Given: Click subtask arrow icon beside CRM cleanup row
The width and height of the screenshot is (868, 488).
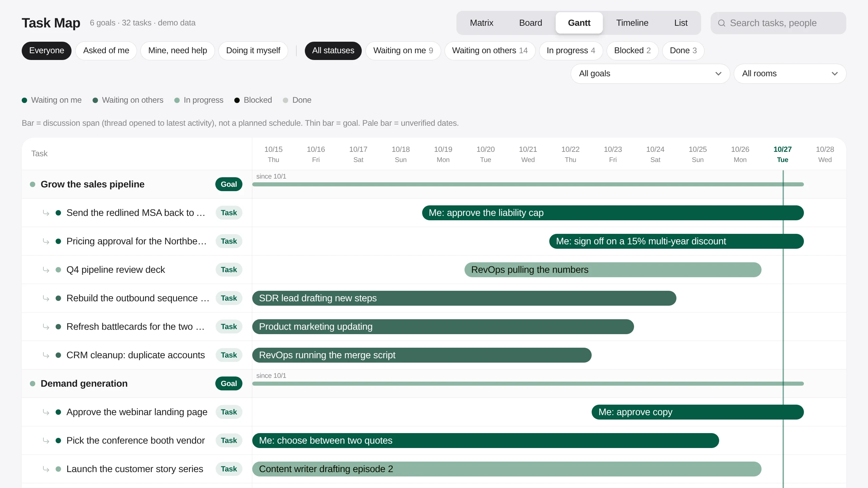Looking at the screenshot, I should point(46,355).
